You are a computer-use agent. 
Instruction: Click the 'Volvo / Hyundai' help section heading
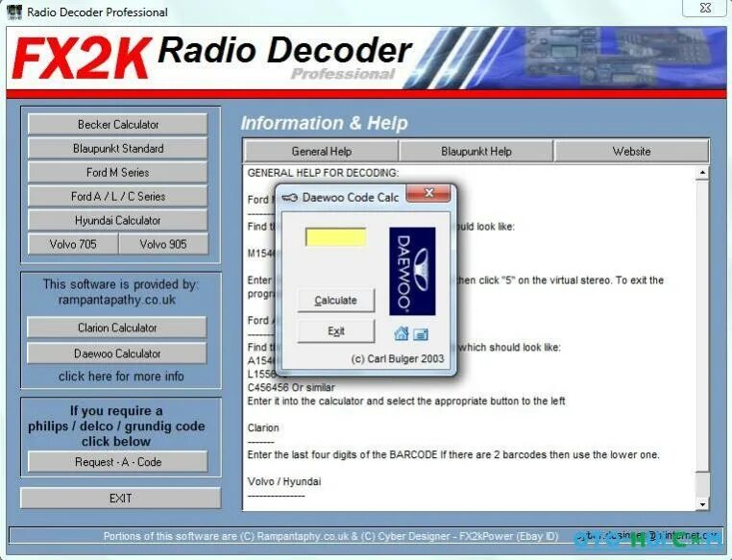[284, 481]
